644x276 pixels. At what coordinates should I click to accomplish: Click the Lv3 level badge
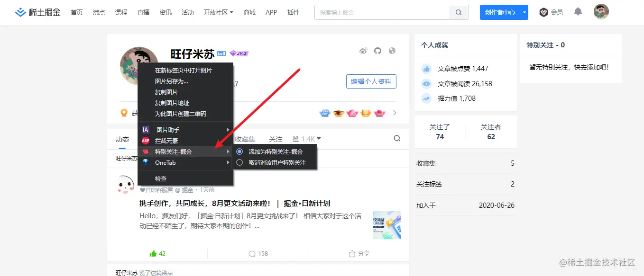pyautogui.click(x=221, y=54)
